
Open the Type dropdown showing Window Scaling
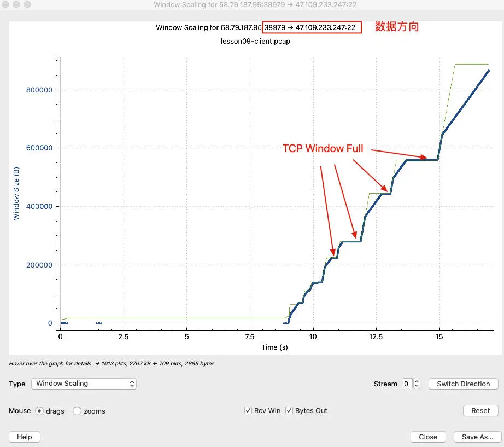[x=84, y=384]
